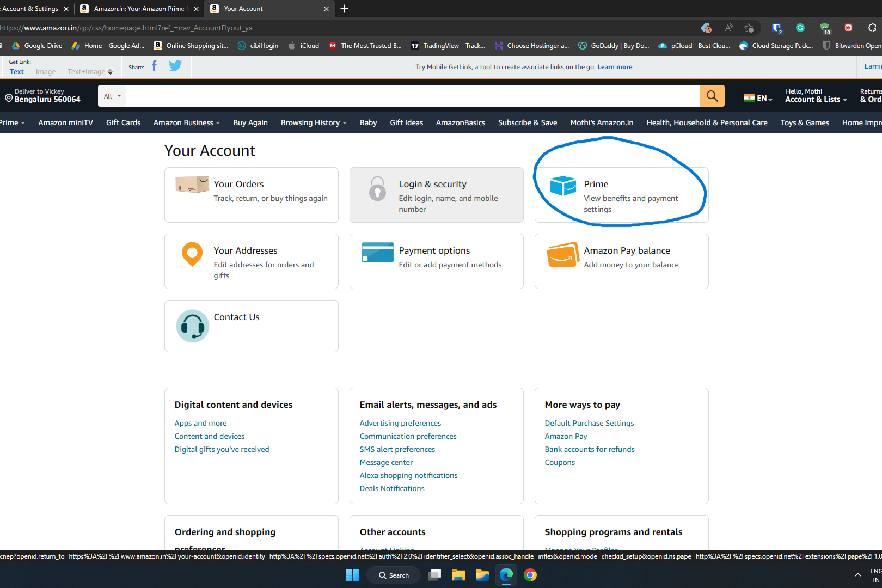
Task: Open a new browser tab
Action: point(344,9)
